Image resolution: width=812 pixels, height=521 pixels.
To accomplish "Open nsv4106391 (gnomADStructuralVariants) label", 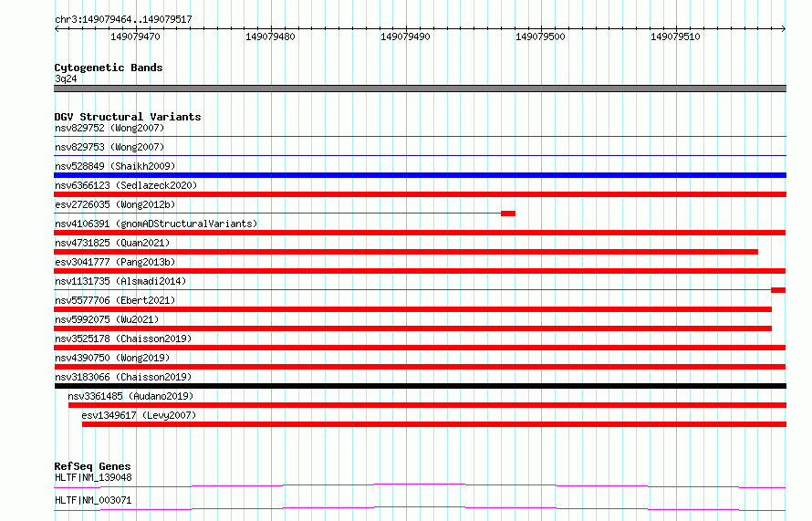I will click(156, 224).
